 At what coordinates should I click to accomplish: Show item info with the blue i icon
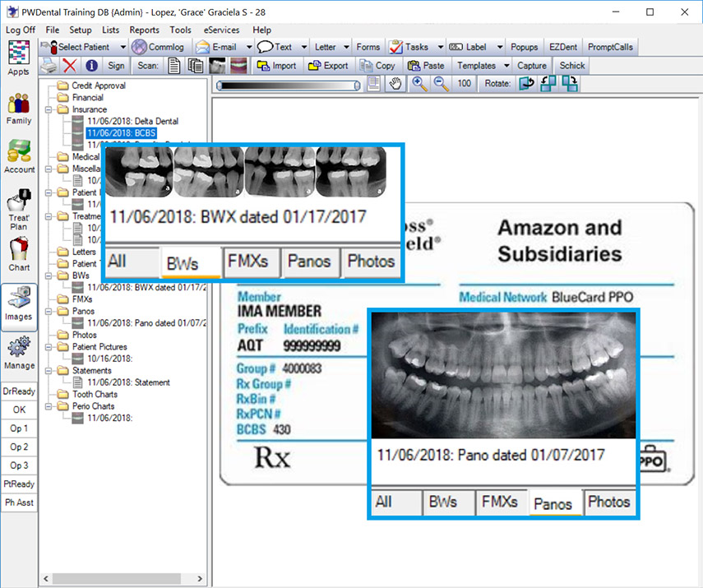pos(92,66)
